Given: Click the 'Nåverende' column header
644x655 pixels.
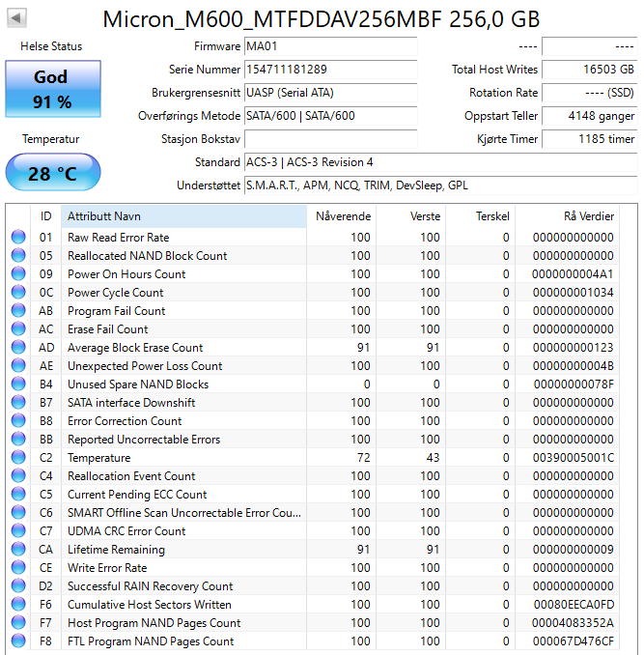Looking at the screenshot, I should pyautogui.click(x=342, y=215).
